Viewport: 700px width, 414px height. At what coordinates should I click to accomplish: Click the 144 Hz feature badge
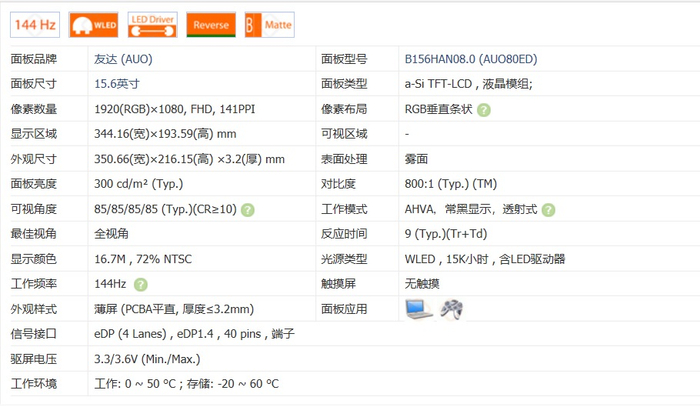pyautogui.click(x=35, y=25)
